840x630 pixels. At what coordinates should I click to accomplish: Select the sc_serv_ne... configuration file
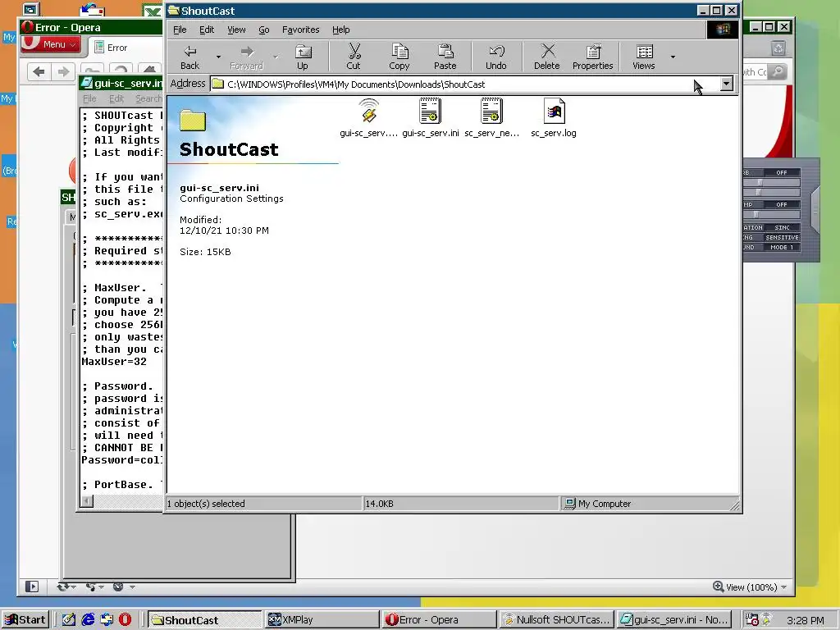click(x=492, y=118)
